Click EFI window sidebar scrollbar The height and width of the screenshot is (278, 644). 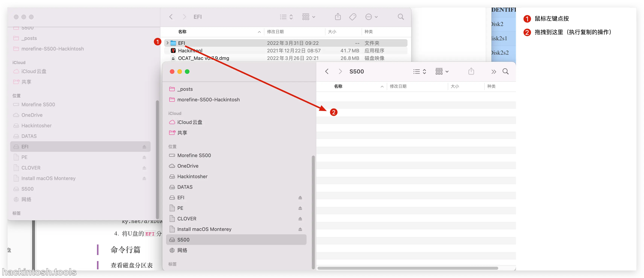pos(157,160)
